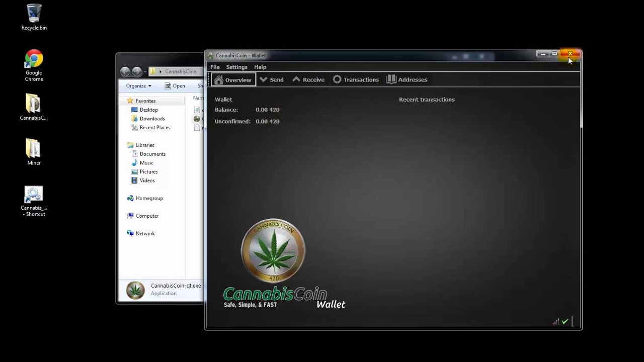Open the wallet File menu
The width and height of the screenshot is (644, 362).
pos(215,67)
